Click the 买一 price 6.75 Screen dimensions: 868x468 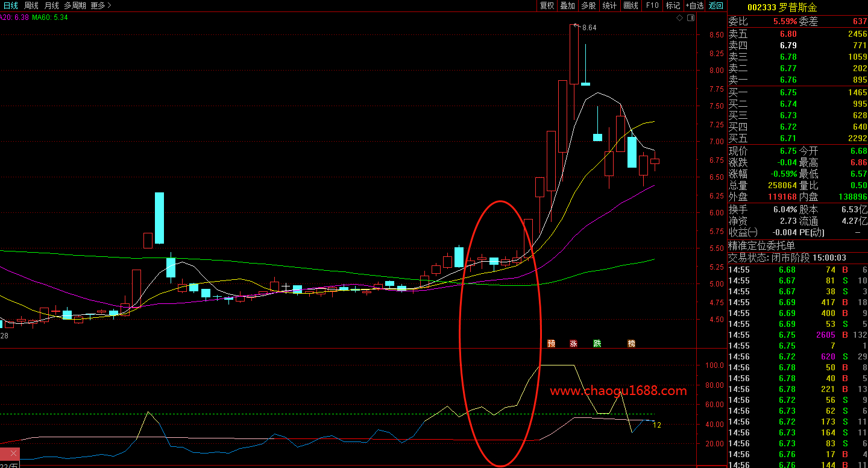click(788, 92)
